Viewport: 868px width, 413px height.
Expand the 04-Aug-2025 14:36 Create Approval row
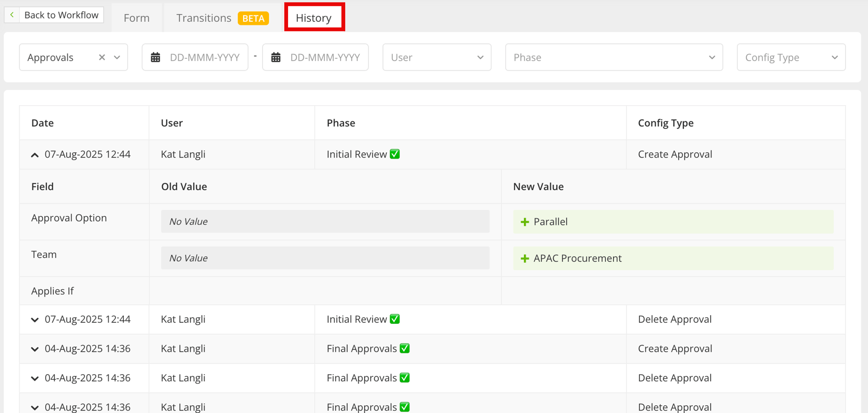[35, 349]
